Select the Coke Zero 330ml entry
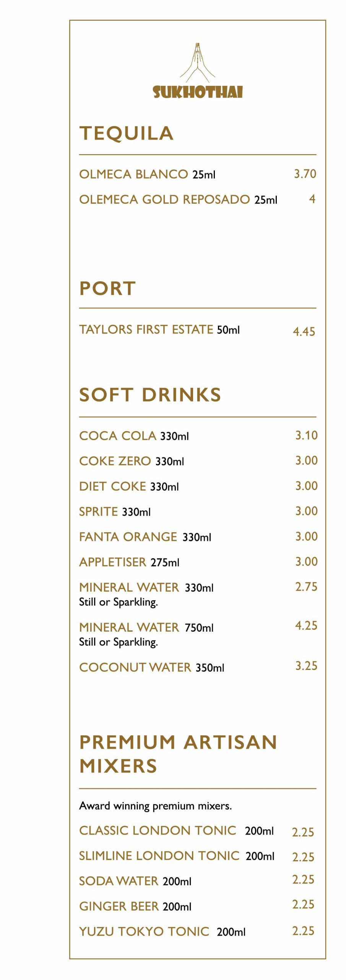The image size is (346, 980). pos(132,461)
